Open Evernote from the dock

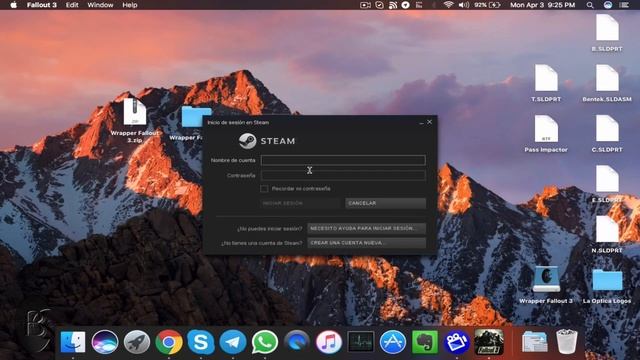click(x=424, y=342)
